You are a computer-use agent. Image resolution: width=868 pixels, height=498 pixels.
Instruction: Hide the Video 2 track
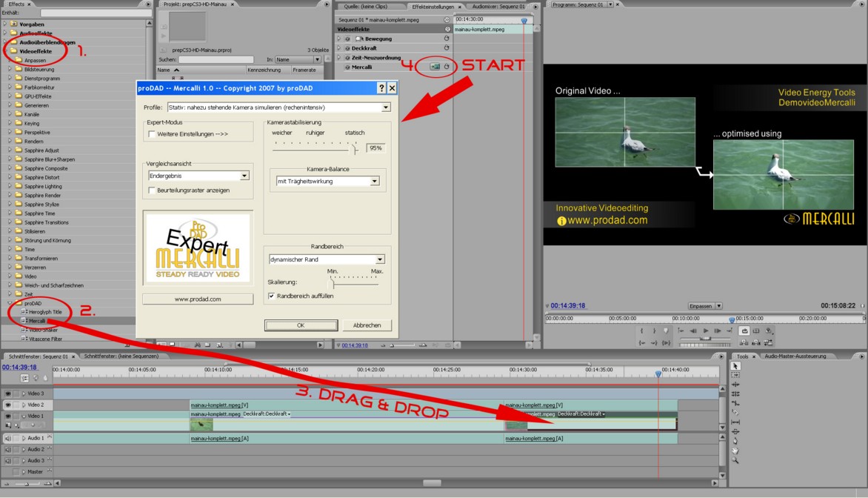pos(7,405)
